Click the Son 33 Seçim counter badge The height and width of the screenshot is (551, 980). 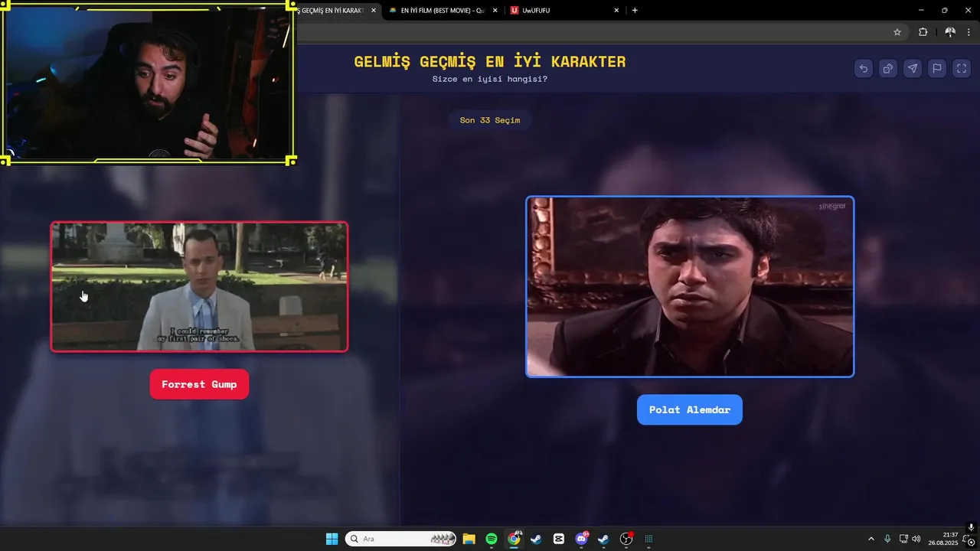coord(490,120)
